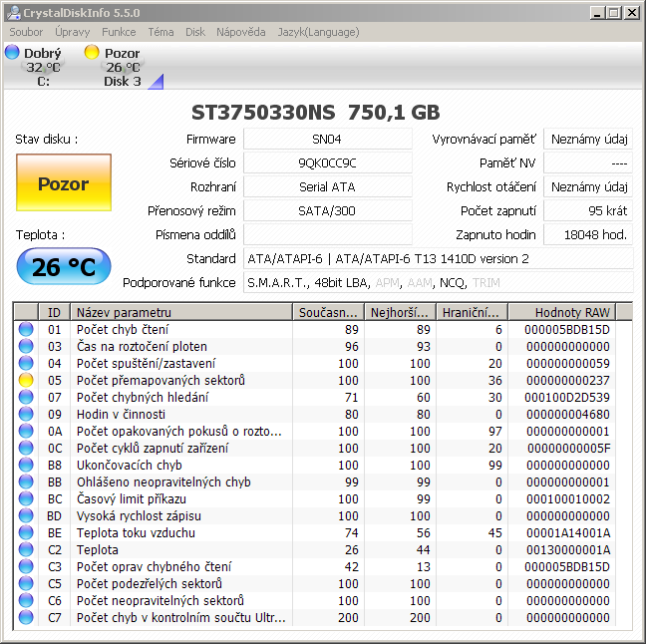Select the row Počet přemapovaných sektorů
This screenshot has width=646, height=644.
pos(315,380)
